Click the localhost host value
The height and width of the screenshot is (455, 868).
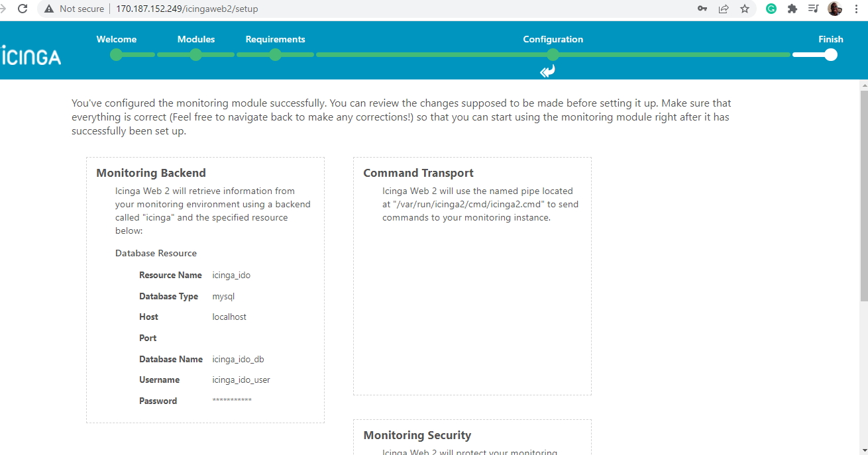pyautogui.click(x=229, y=317)
